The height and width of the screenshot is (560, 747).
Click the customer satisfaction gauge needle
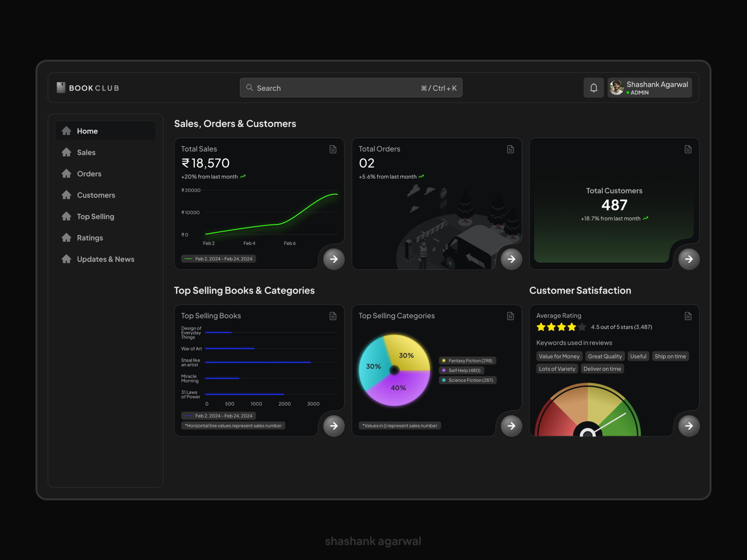click(609, 423)
